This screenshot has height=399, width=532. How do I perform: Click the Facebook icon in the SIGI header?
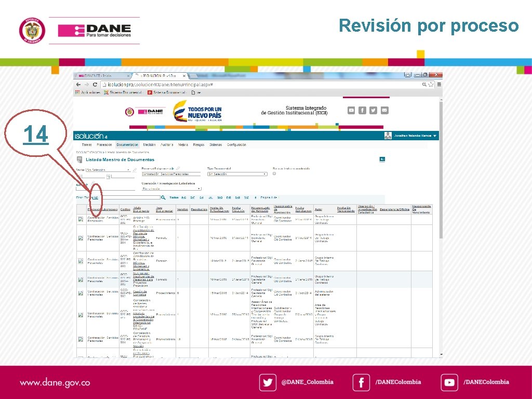pyautogui.click(x=362, y=110)
